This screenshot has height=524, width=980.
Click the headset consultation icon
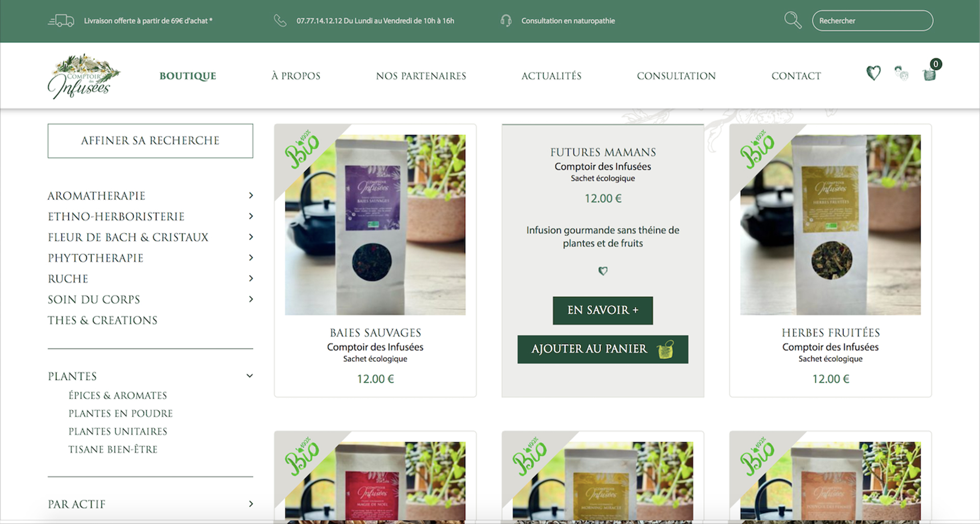pyautogui.click(x=506, y=20)
